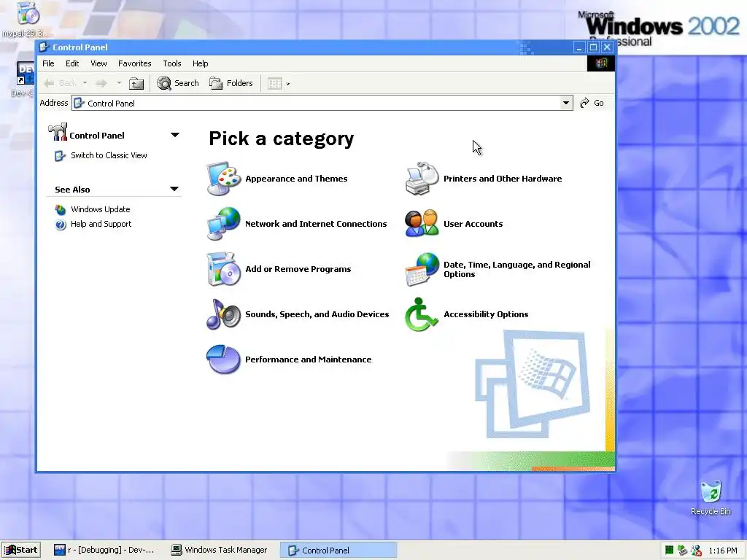
Task: Select the Dev-C++ desktop shortcut icon
Action: [25, 74]
